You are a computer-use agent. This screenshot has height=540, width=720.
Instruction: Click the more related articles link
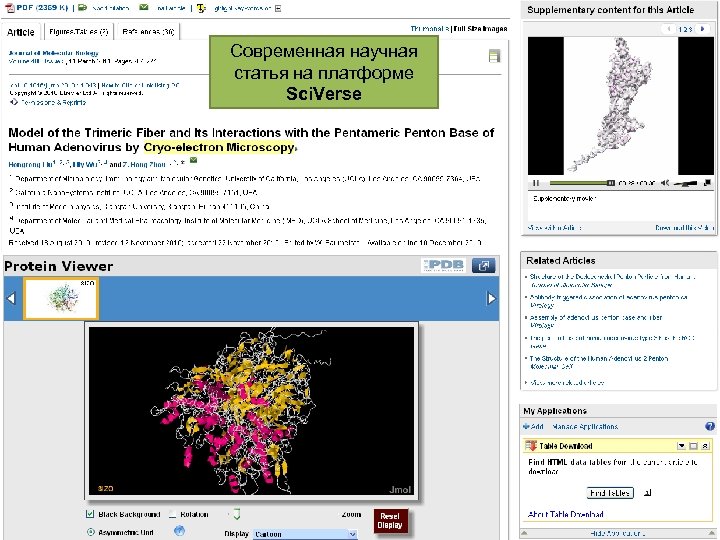[x=567, y=382]
